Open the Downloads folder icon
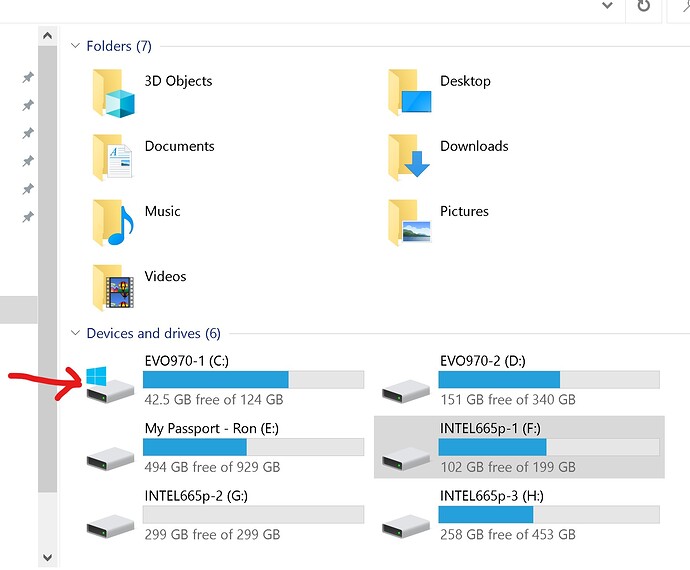 click(x=409, y=158)
